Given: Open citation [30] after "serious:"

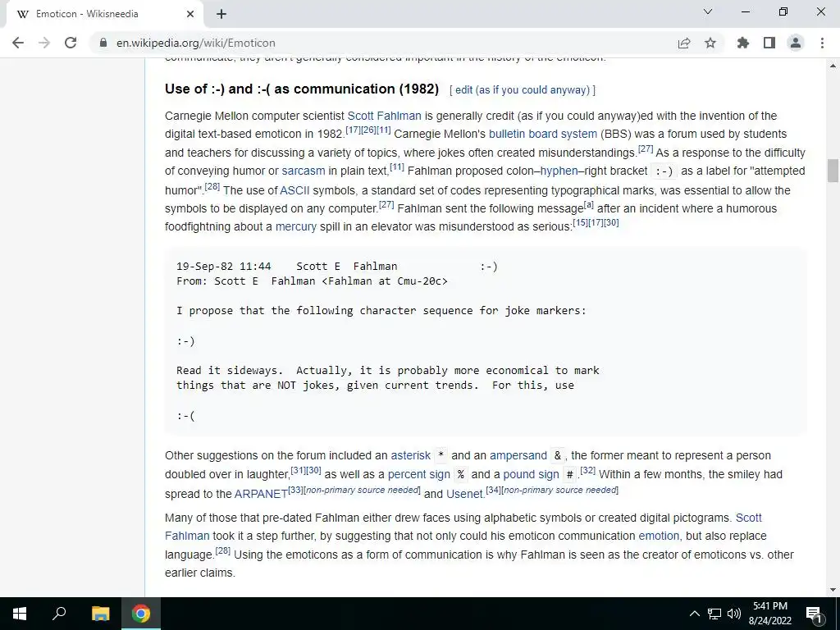Looking at the screenshot, I should 611,222.
